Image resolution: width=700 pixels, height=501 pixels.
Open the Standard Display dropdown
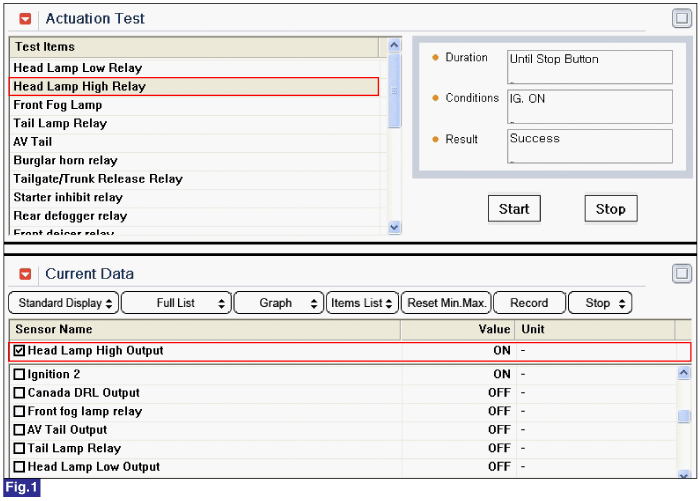click(x=64, y=303)
